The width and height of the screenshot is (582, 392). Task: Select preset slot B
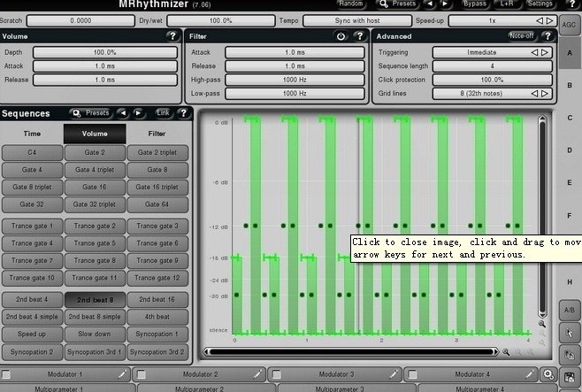point(570,85)
